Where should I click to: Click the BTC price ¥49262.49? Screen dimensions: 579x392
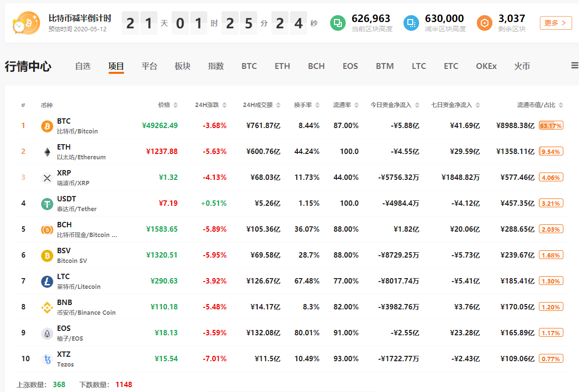(159, 126)
